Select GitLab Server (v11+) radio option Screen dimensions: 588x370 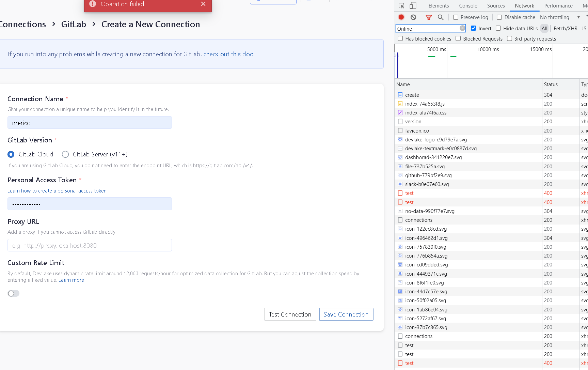point(65,154)
